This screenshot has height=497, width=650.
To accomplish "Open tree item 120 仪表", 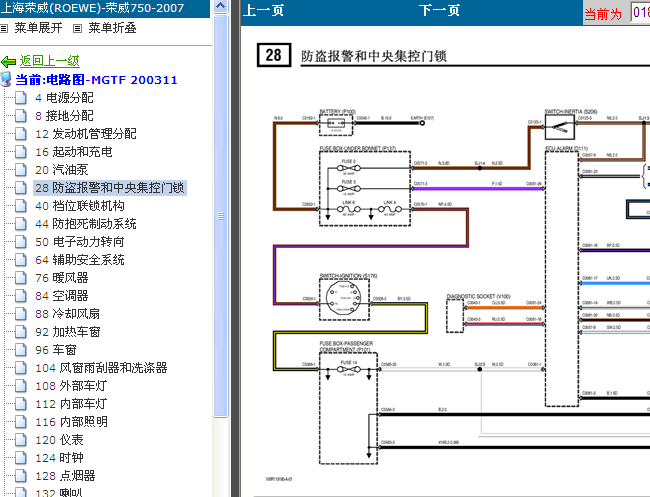I will [59, 440].
